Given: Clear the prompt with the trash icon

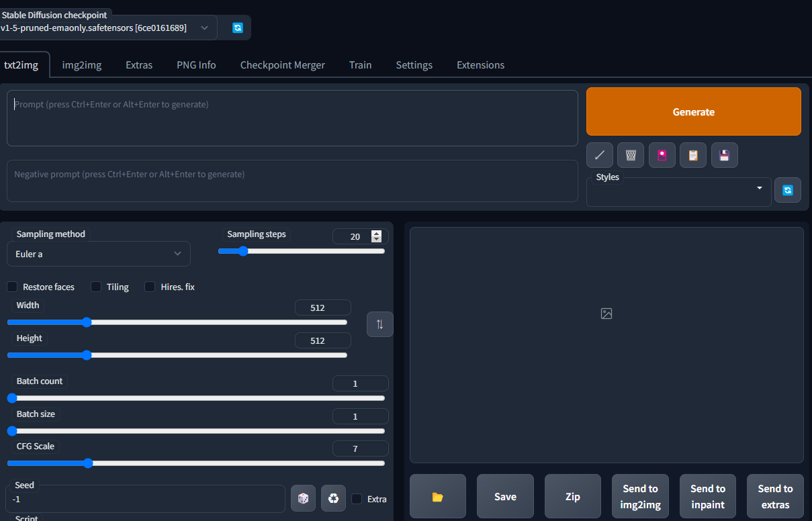Looking at the screenshot, I should click(631, 155).
